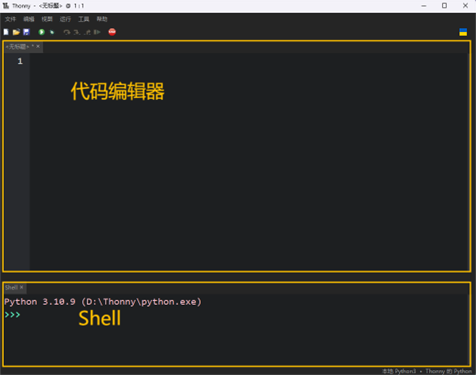Screen dimensions: 476x375
Task: Click the Ukraine flag icon in toolbar
Action: [463, 32]
